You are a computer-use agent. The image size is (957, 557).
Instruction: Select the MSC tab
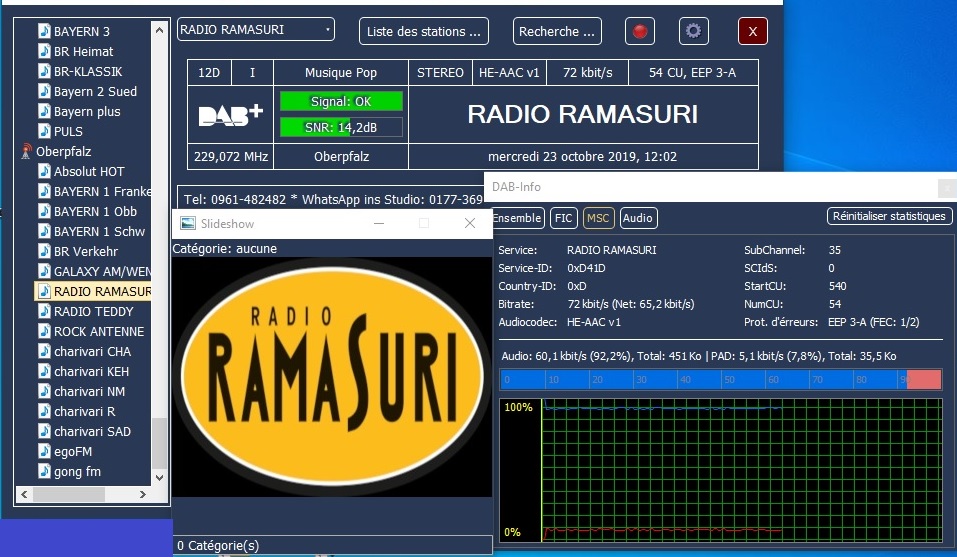pos(598,218)
